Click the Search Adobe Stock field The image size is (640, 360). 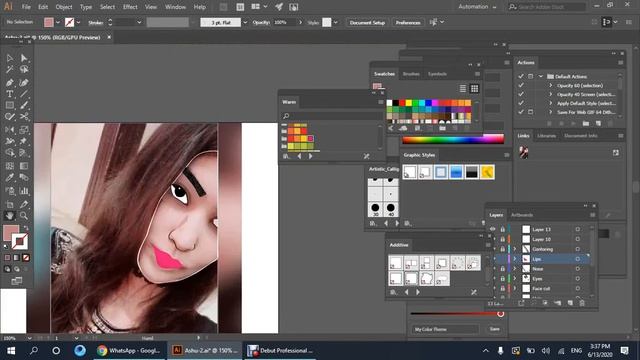(x=547, y=7)
